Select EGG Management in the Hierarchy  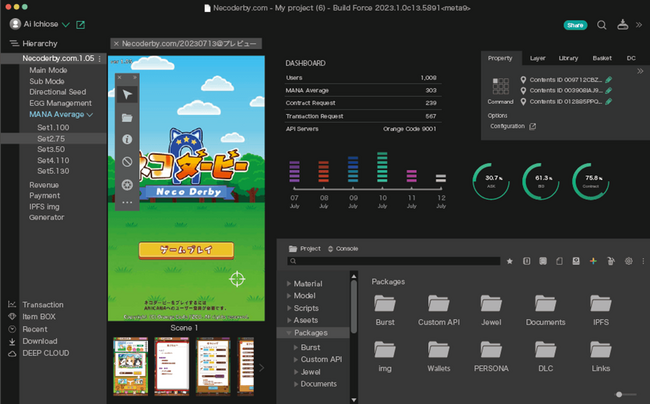point(61,103)
